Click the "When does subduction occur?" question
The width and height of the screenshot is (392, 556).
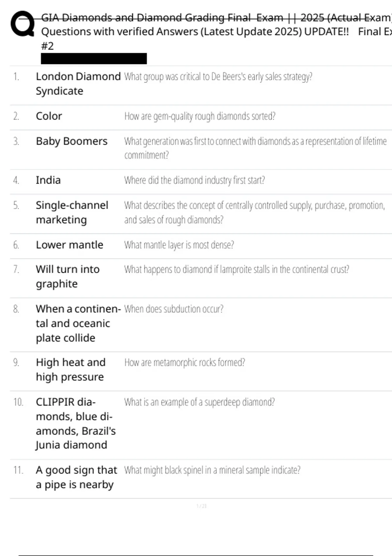pos(174,309)
